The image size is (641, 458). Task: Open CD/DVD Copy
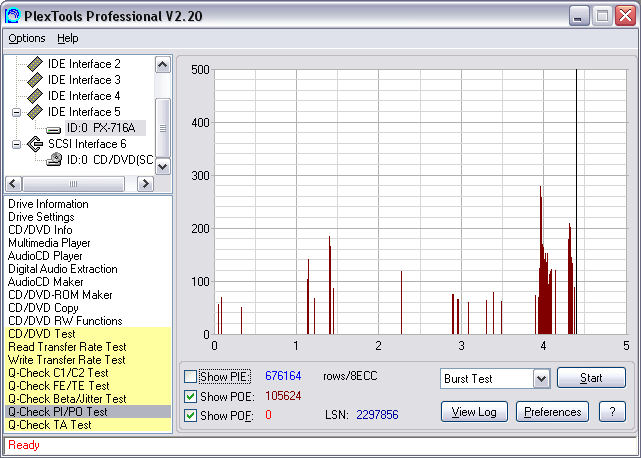point(43,308)
